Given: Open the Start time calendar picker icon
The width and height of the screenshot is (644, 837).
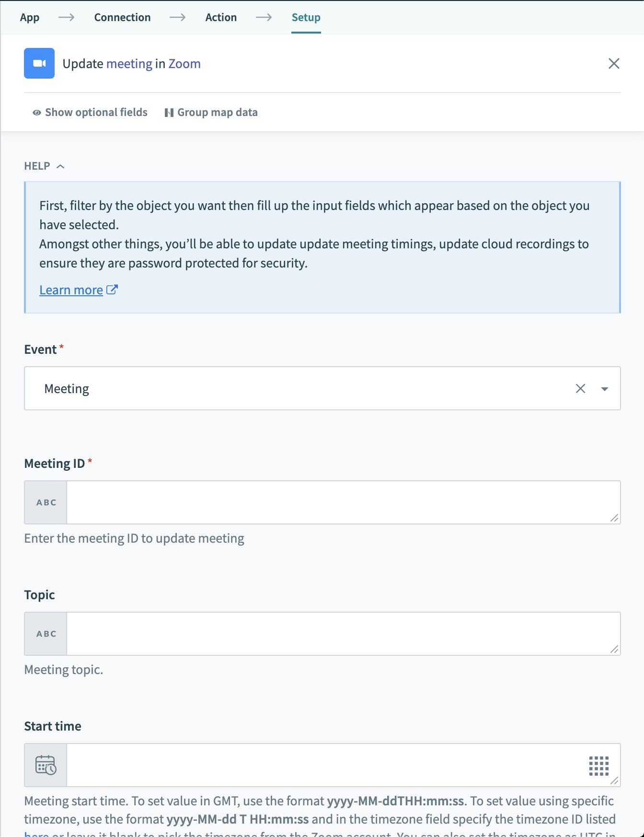Looking at the screenshot, I should click(46, 765).
